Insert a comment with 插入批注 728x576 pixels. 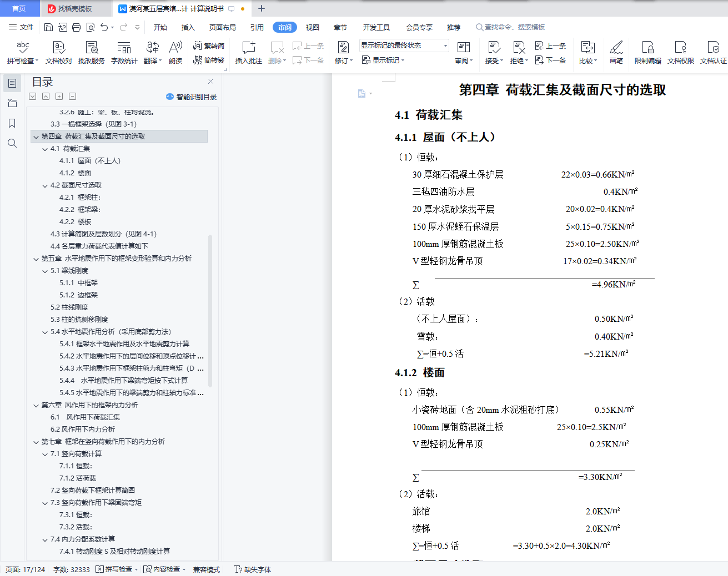point(249,53)
